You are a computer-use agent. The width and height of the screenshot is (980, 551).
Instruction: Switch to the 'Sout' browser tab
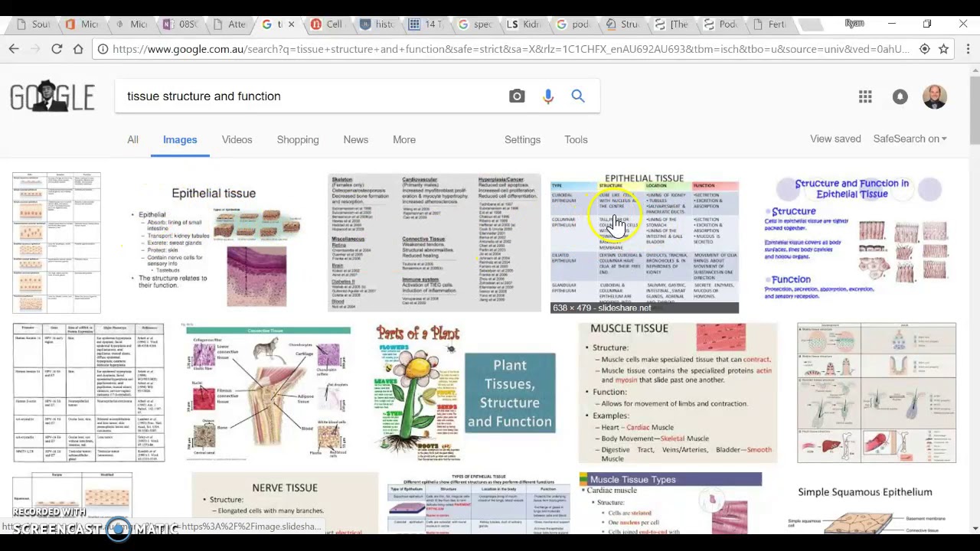click(x=33, y=24)
